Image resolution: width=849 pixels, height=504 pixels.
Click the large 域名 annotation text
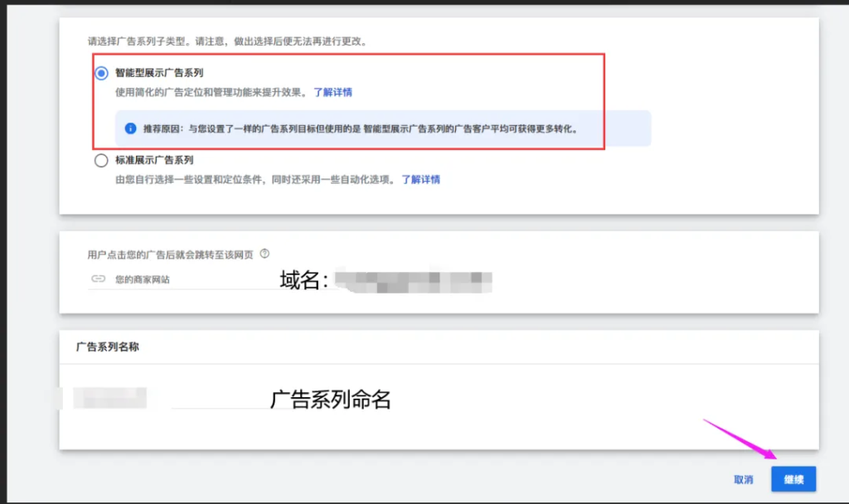pyautogui.click(x=303, y=280)
